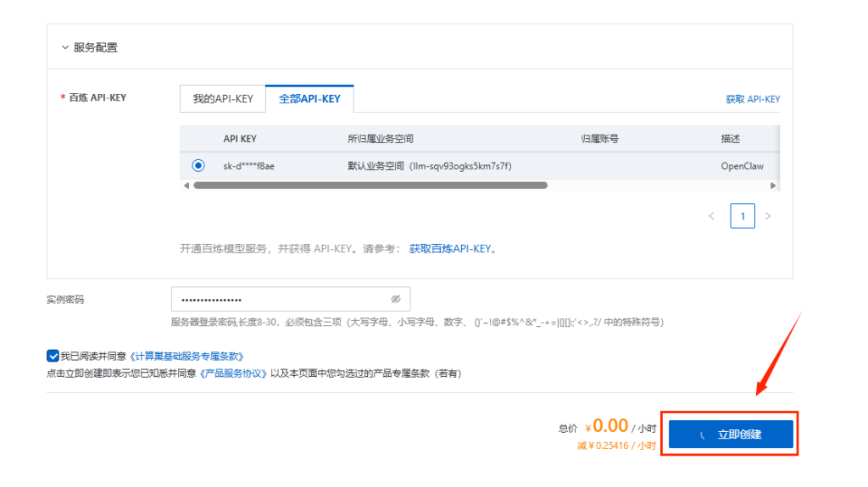Viewport: 868px width, 487px height.
Task: Select page 1 in the pagination
Action: click(742, 216)
